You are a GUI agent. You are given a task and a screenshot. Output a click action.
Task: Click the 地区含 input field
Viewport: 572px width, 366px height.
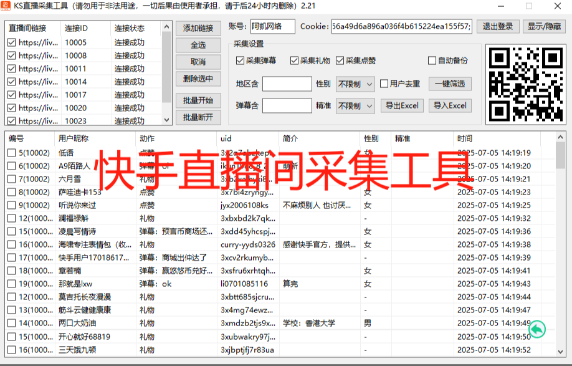287,84
